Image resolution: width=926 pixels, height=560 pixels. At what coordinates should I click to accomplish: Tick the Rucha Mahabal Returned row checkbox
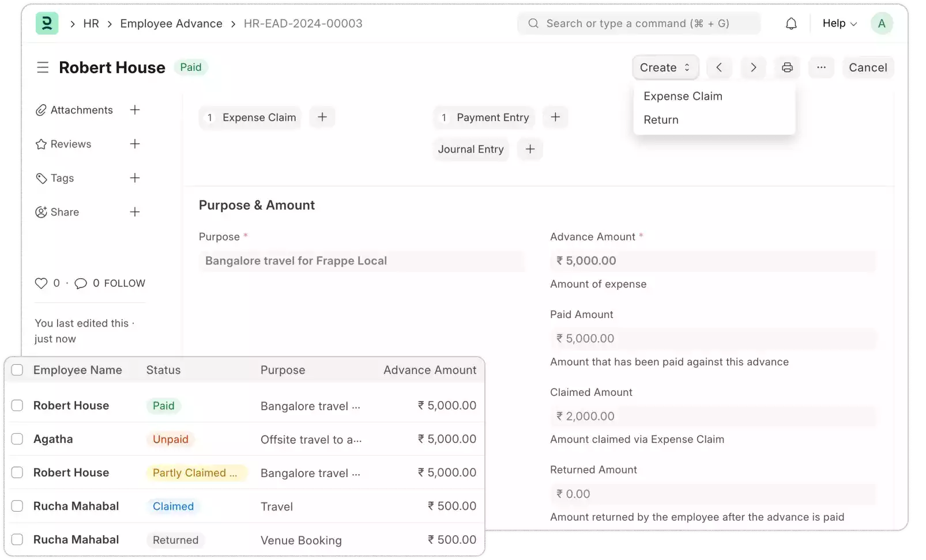(x=17, y=540)
